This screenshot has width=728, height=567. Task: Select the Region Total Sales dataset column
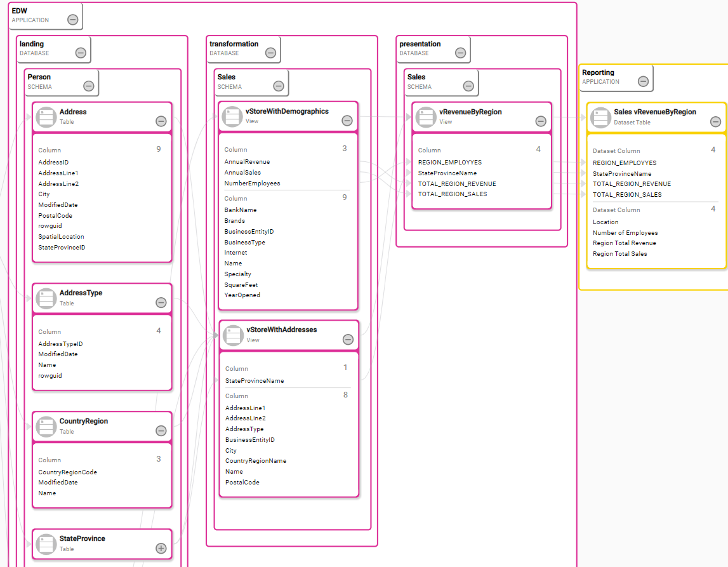pos(620,253)
